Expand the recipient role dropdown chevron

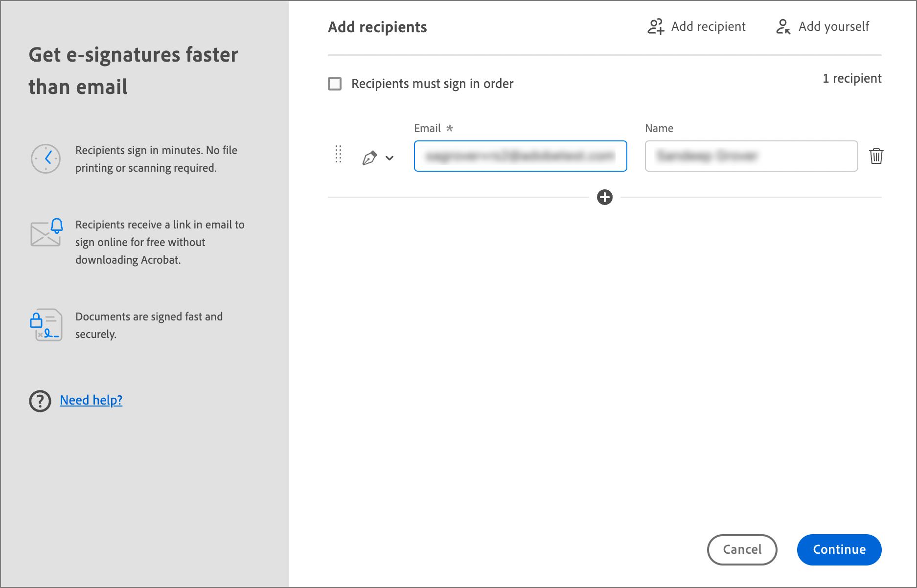[390, 158]
